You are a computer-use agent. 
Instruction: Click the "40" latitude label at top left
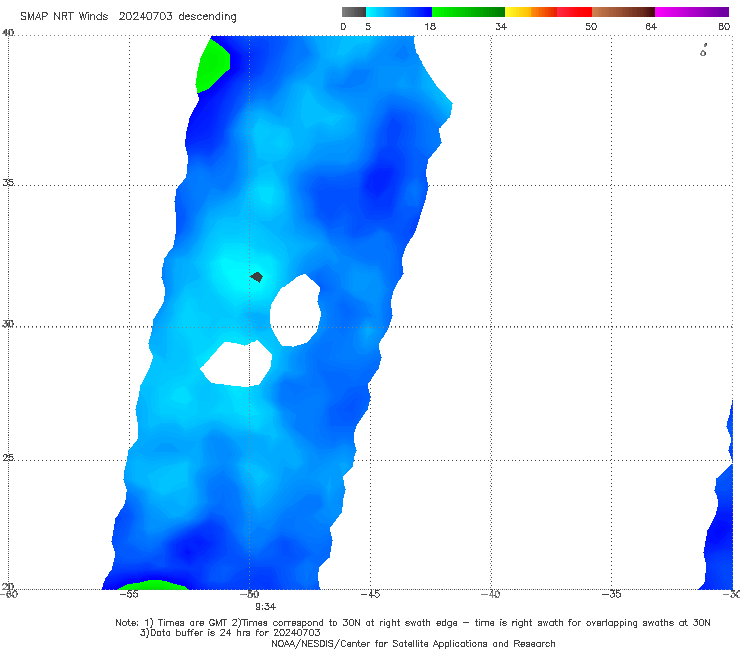pos(8,33)
